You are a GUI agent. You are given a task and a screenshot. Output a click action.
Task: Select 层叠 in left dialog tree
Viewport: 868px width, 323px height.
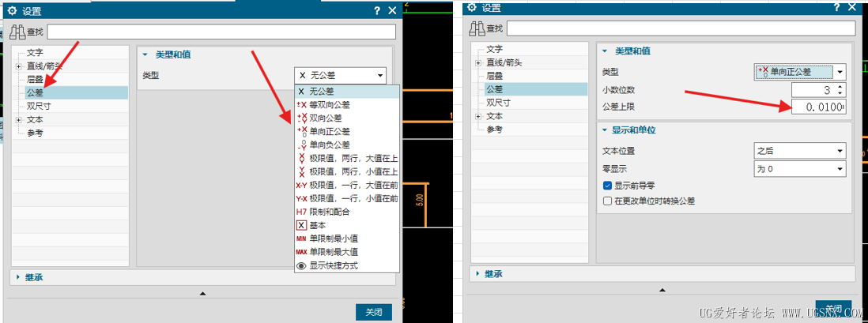(x=35, y=80)
